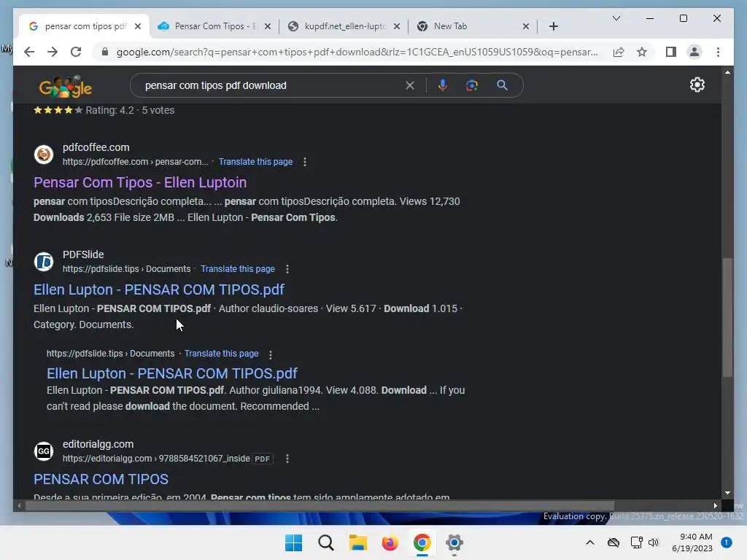Click the scrollbar up arrow
Screen dimensions: 747x560
tap(727, 72)
